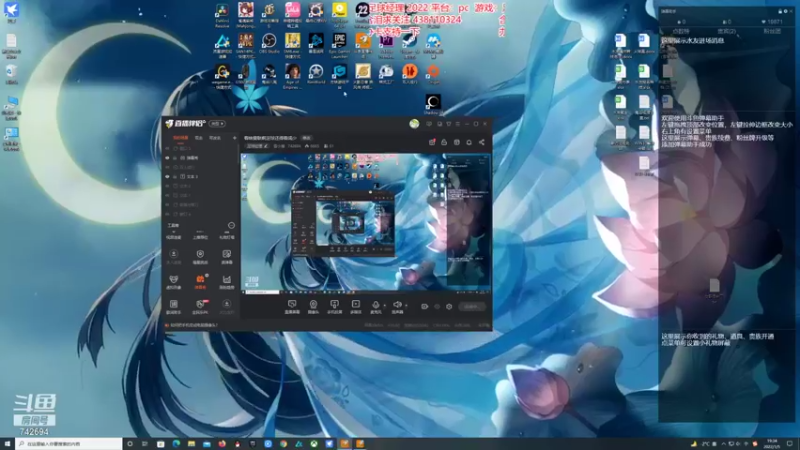Click the tip link in app status bar
The height and width of the screenshot is (450, 800).
192,324
